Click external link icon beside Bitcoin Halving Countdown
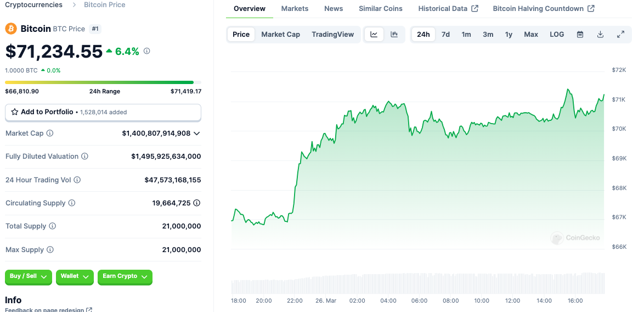This screenshot has width=644, height=312. coord(591,9)
